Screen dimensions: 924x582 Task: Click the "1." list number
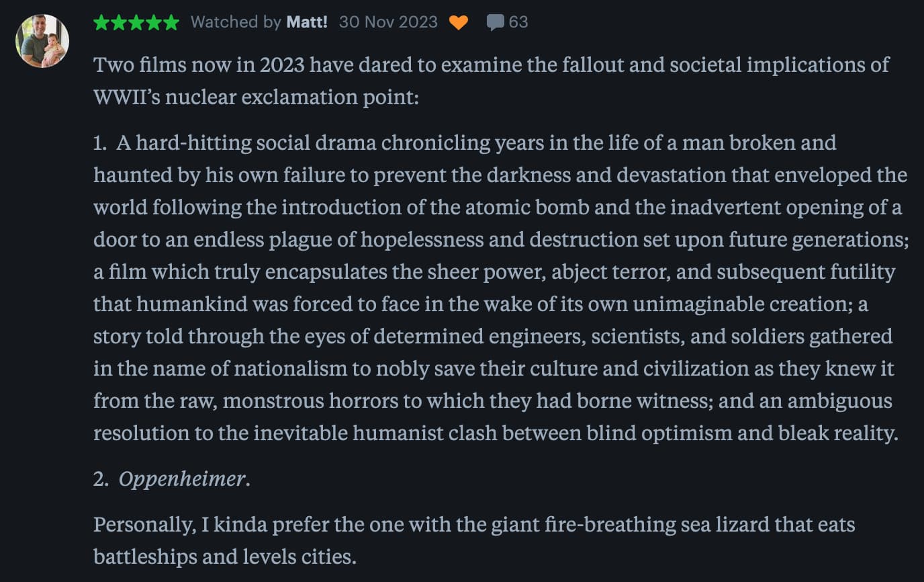[101, 143]
